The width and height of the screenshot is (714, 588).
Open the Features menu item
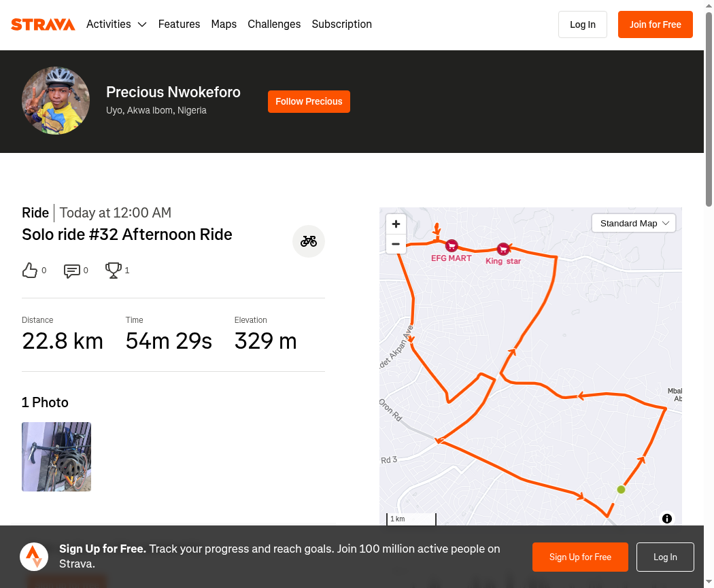[x=179, y=24]
